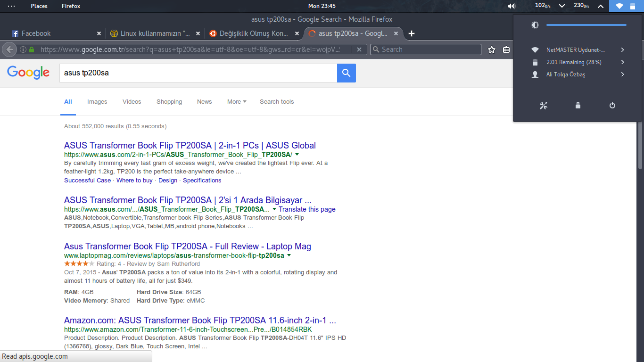
Task: Open the Places menu
Action: [39, 6]
